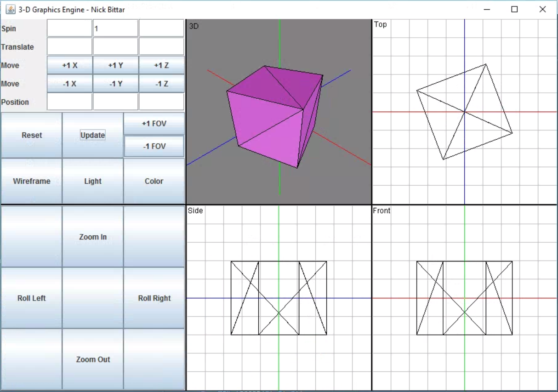This screenshot has height=392, width=558.
Task: Roll the camera left
Action: 31,298
